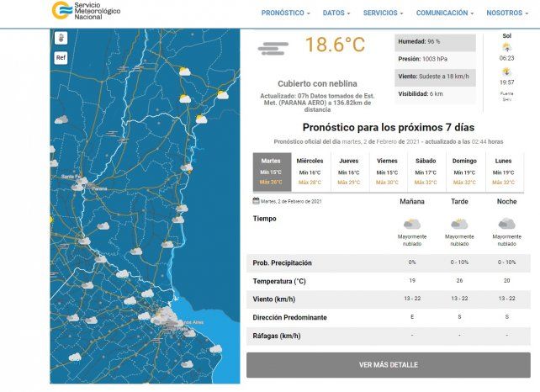Click the Presión: 1003 hPa row
The width and height of the screenshot is (540, 392).
436,59
